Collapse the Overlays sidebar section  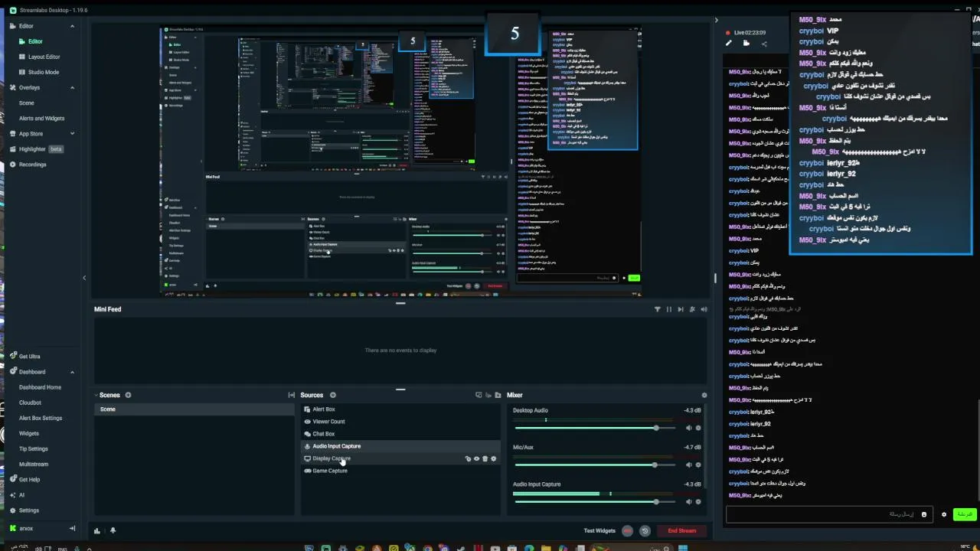pos(73,87)
